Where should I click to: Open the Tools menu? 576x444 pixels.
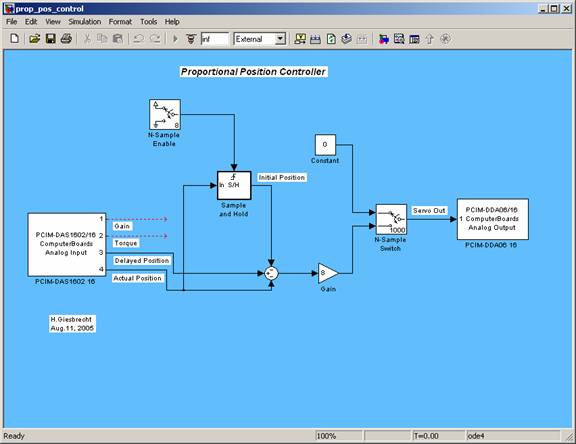tap(148, 22)
